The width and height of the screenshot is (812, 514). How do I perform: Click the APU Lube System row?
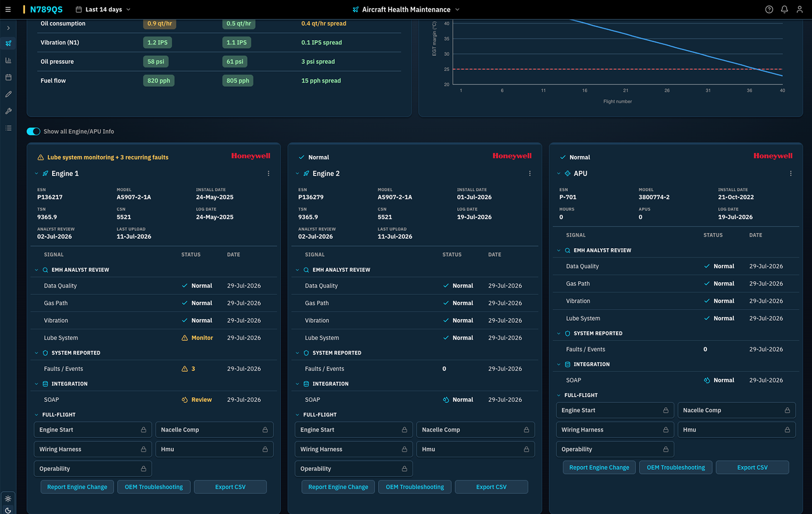pos(676,318)
